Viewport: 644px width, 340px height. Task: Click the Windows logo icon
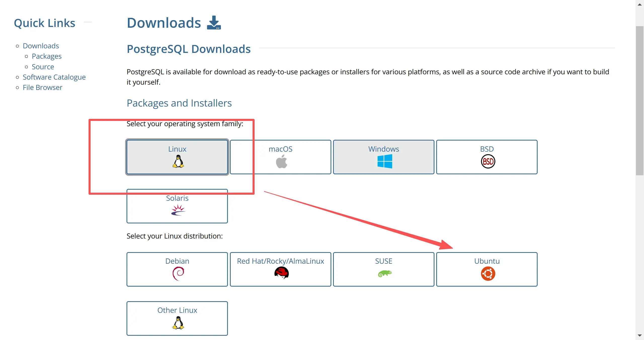click(385, 161)
